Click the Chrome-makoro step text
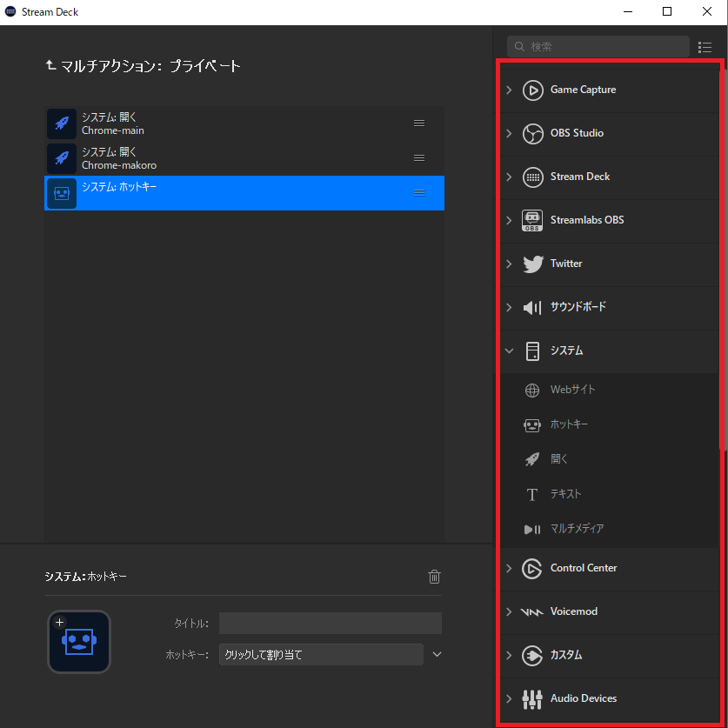 pos(119,166)
